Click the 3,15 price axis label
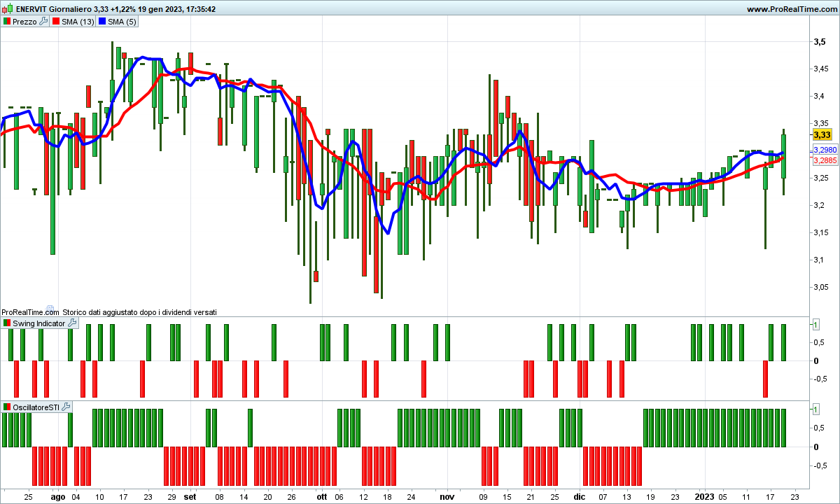The width and height of the screenshot is (840, 504). pos(821,232)
